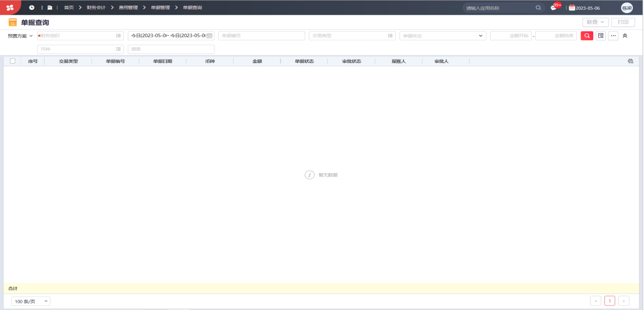Click the 合计 totals row label
Image resolution: width=644 pixels, height=310 pixels.
pos(13,289)
